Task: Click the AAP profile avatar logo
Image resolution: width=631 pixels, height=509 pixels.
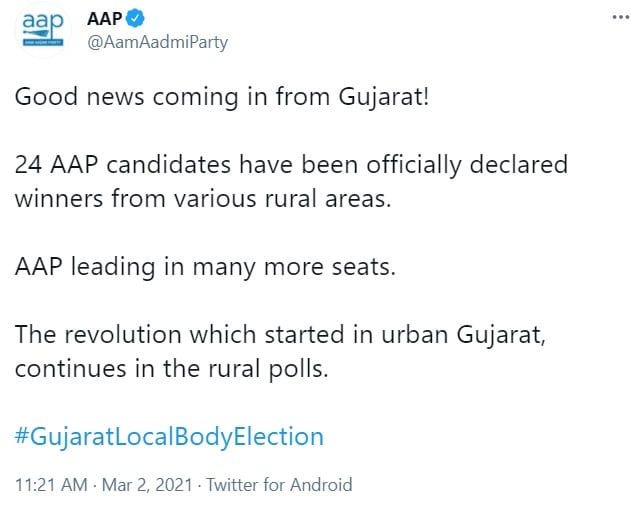Action: [x=43, y=30]
